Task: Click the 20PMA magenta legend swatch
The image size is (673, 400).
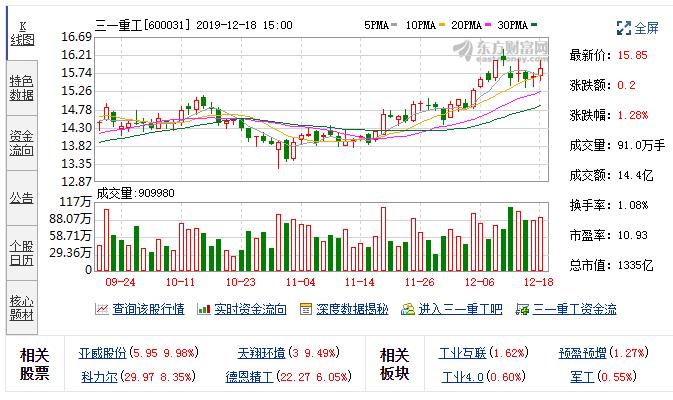Action: point(488,25)
